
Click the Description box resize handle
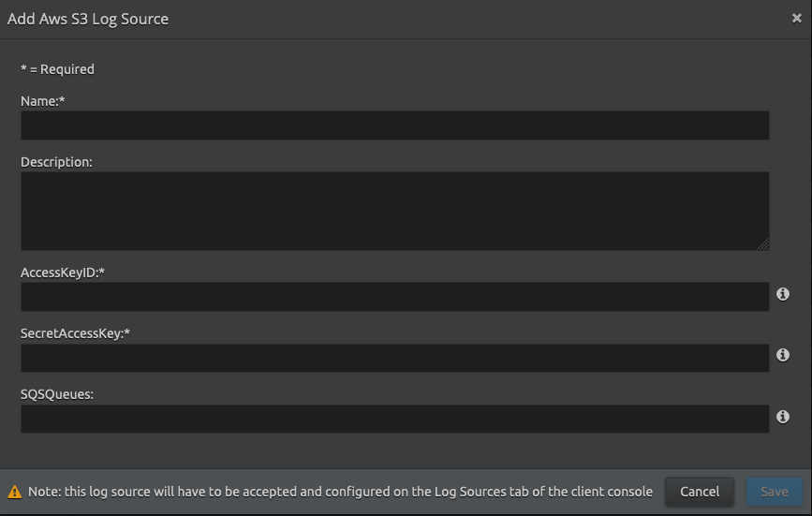pyautogui.click(x=763, y=244)
